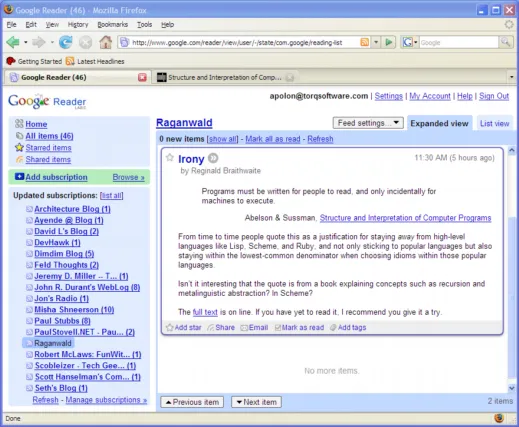This screenshot has height=427, width=519.
Task: Open the Home link in sidebar
Action: tap(36, 124)
